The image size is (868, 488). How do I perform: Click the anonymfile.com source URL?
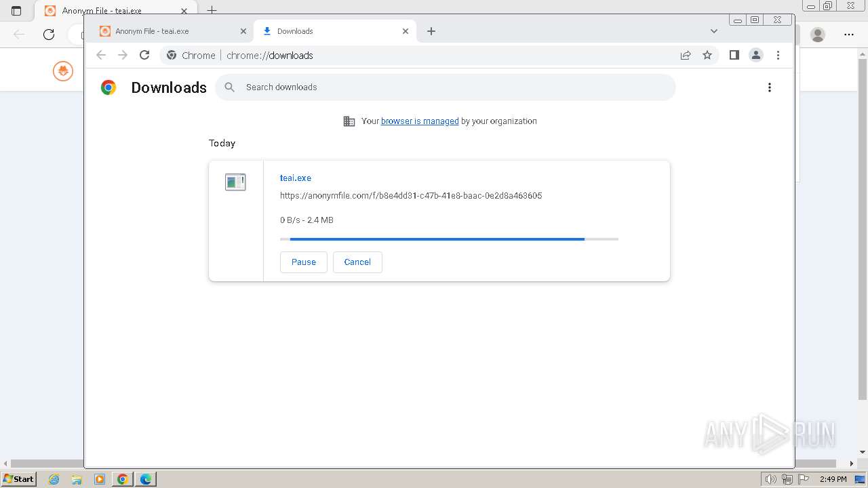click(411, 196)
